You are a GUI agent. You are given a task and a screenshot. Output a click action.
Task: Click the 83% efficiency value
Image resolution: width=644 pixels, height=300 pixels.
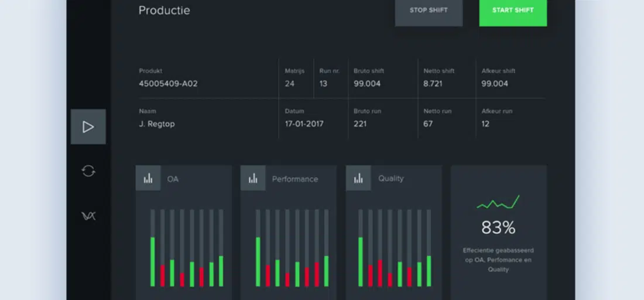click(498, 227)
